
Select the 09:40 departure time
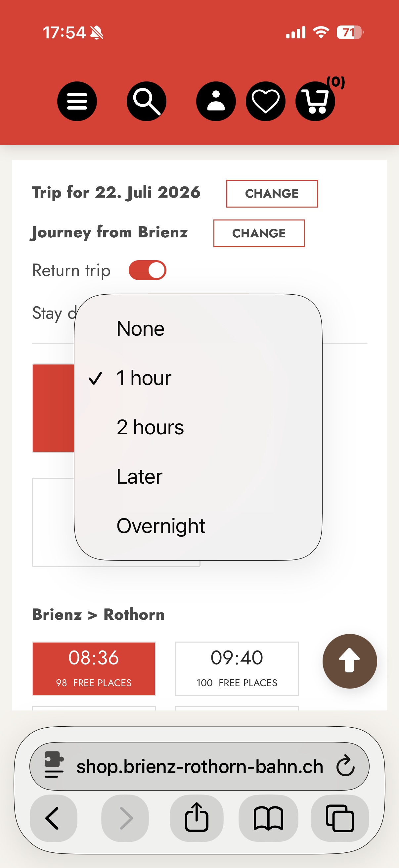point(237,668)
